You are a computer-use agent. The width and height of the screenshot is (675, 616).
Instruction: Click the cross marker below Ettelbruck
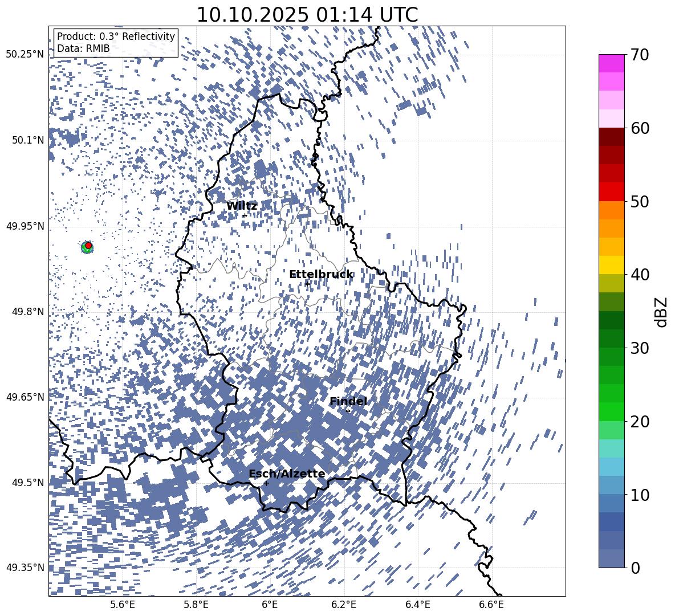pos(307,284)
